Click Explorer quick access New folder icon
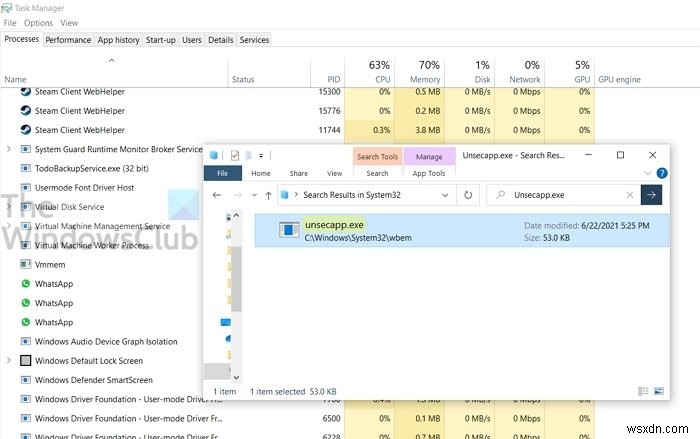This screenshot has height=439, width=700. [248, 155]
